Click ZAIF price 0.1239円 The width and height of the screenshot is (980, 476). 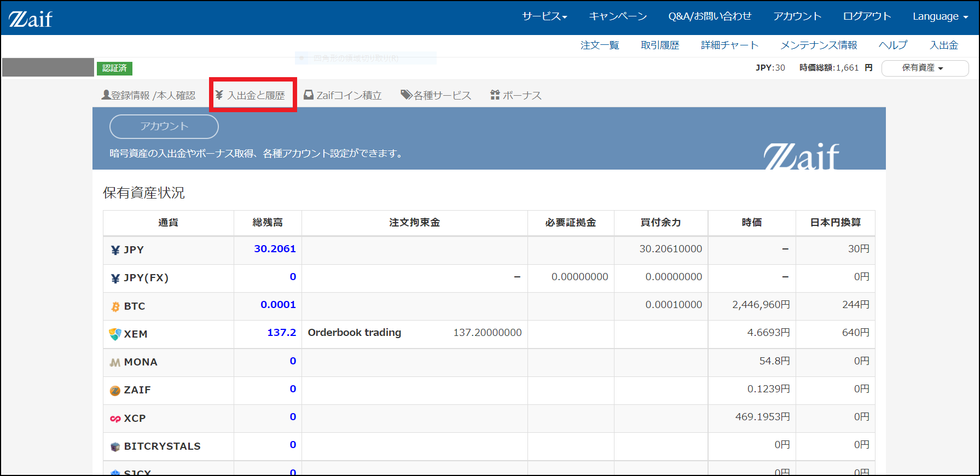[x=769, y=389]
